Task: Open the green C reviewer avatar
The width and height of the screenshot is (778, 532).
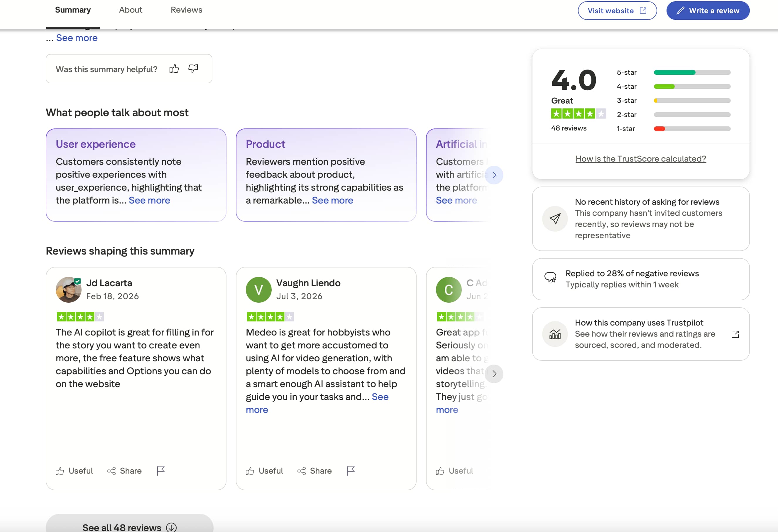Action: 449,290
